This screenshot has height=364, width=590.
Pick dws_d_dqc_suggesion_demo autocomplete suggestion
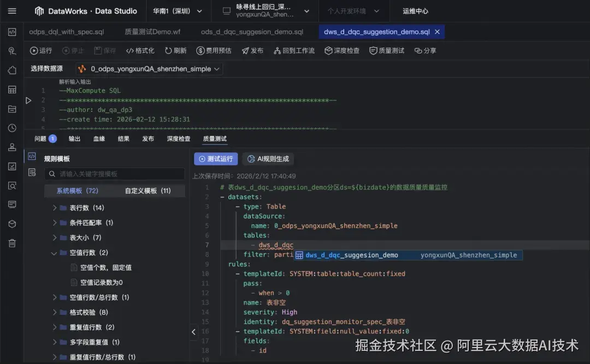(408, 255)
